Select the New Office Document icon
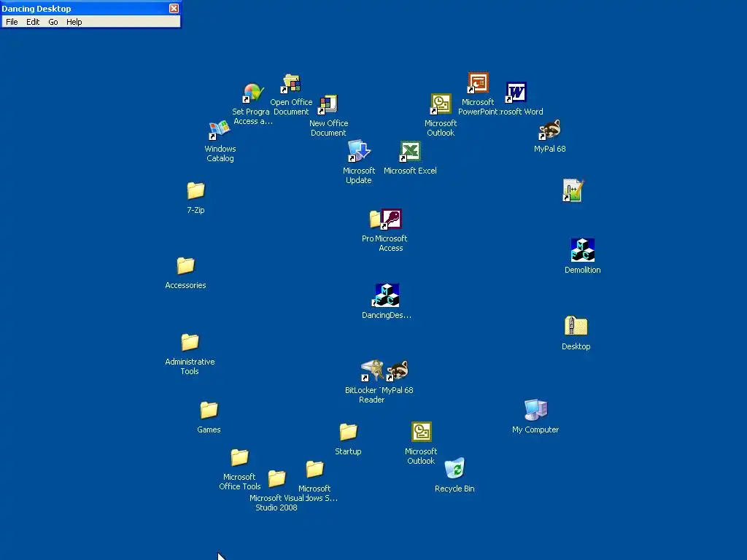This screenshot has height=560, width=747. (328, 105)
